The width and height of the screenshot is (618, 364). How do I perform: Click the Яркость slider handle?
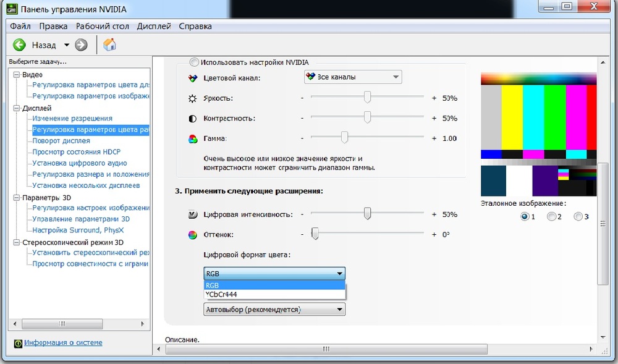point(367,97)
